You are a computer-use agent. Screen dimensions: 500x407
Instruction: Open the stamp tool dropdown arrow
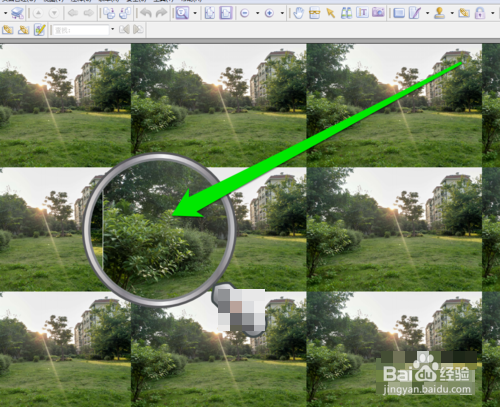point(452,13)
